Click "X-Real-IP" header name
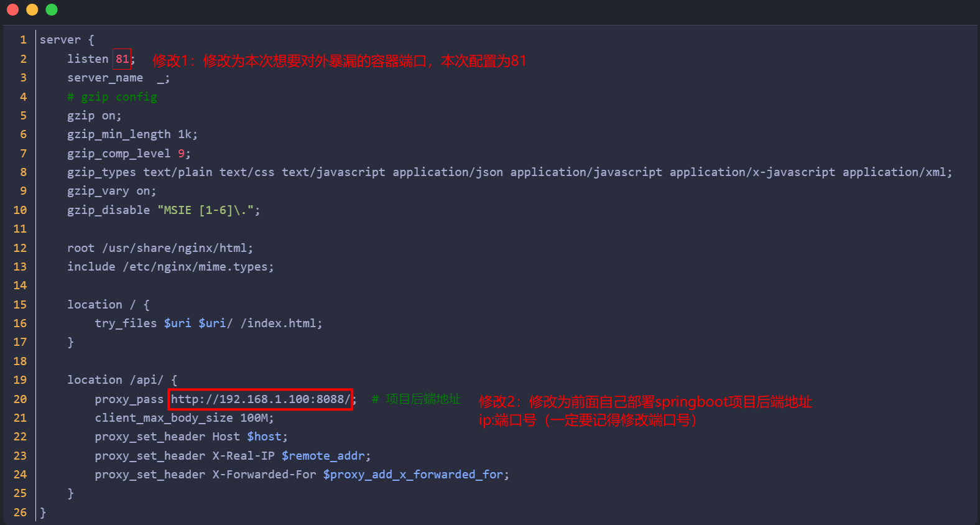Viewport: 980px width, 525px height. tap(243, 456)
